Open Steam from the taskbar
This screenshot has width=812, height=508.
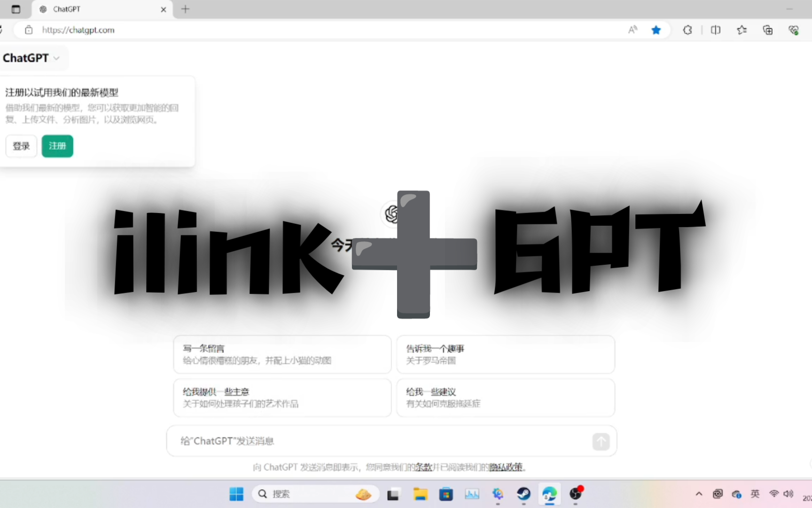coord(523,494)
